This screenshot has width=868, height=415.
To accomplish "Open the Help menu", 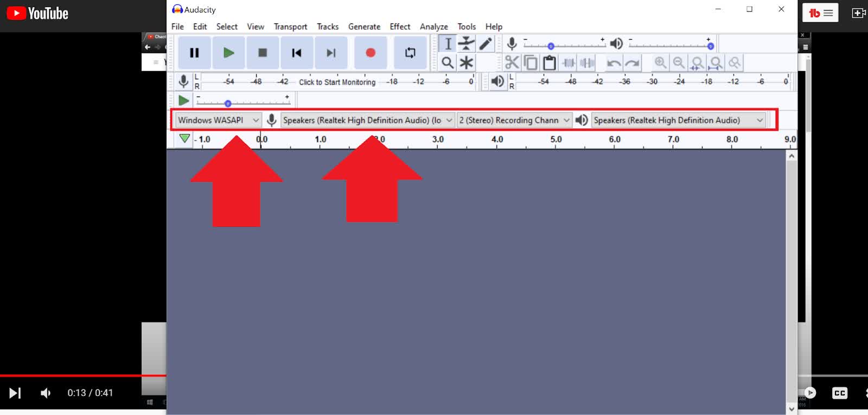I will pyautogui.click(x=494, y=27).
